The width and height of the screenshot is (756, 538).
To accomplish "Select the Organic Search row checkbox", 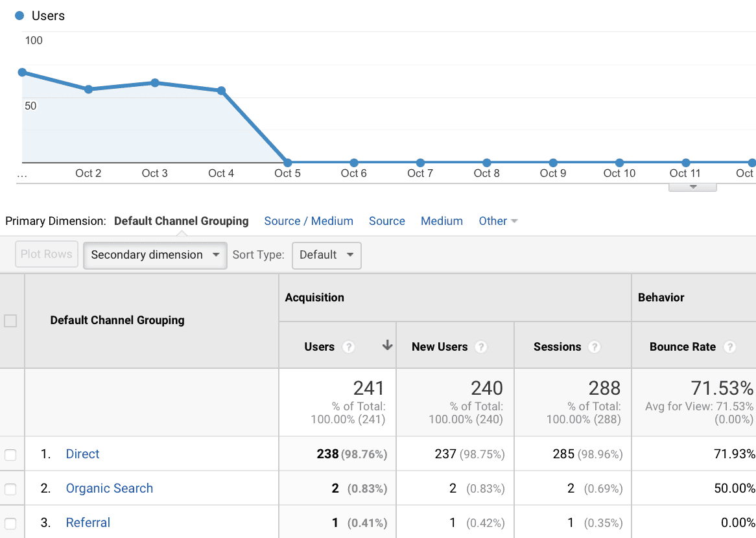I will (x=10, y=489).
